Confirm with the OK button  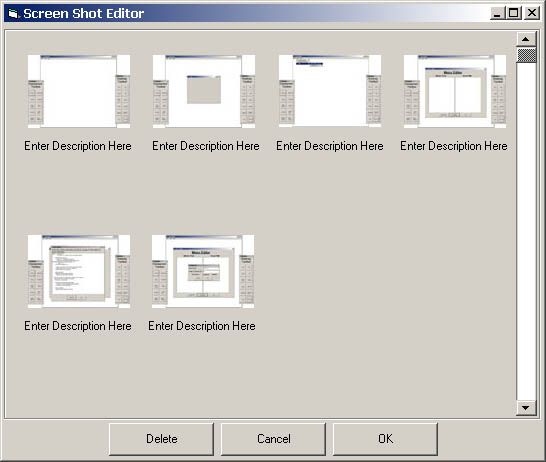385,439
